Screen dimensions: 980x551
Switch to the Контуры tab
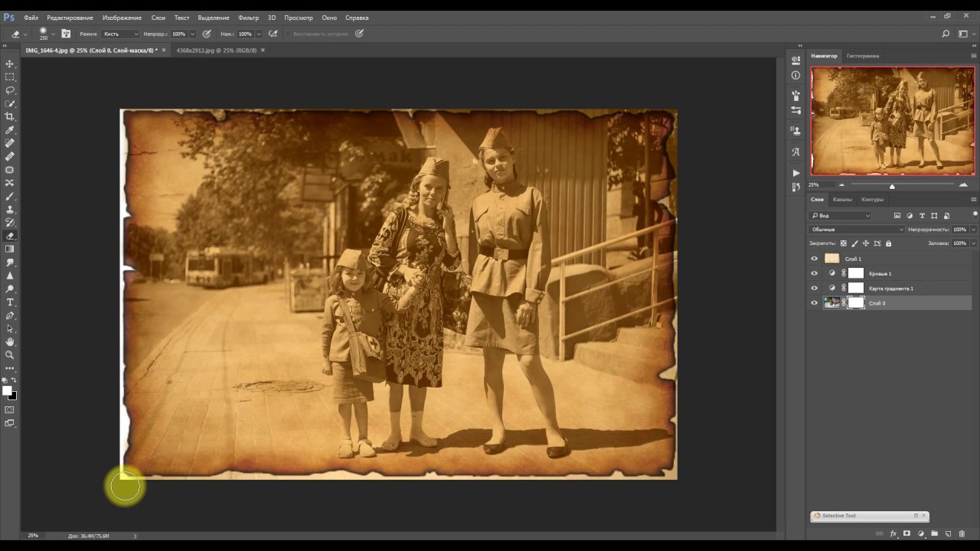coord(872,199)
